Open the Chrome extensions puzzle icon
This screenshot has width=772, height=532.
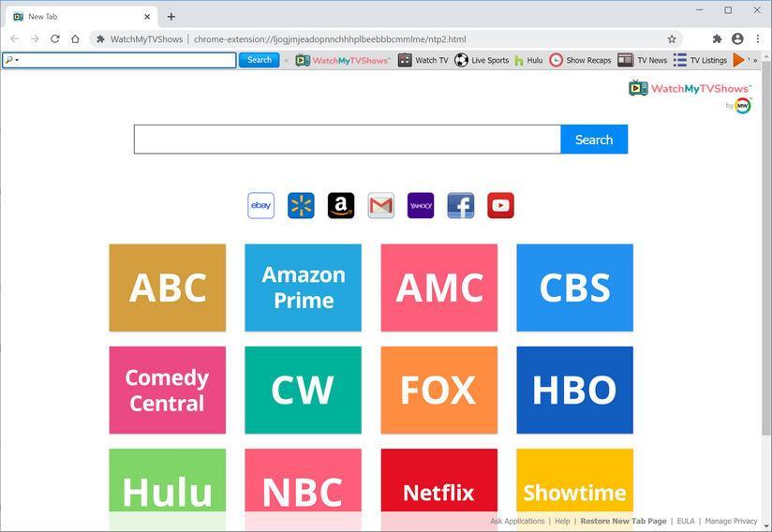point(718,39)
